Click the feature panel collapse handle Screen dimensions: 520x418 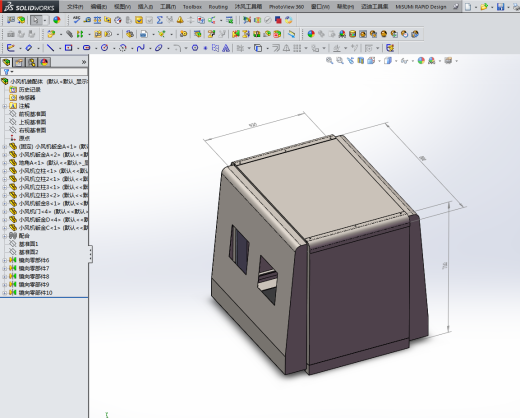pos(90,254)
